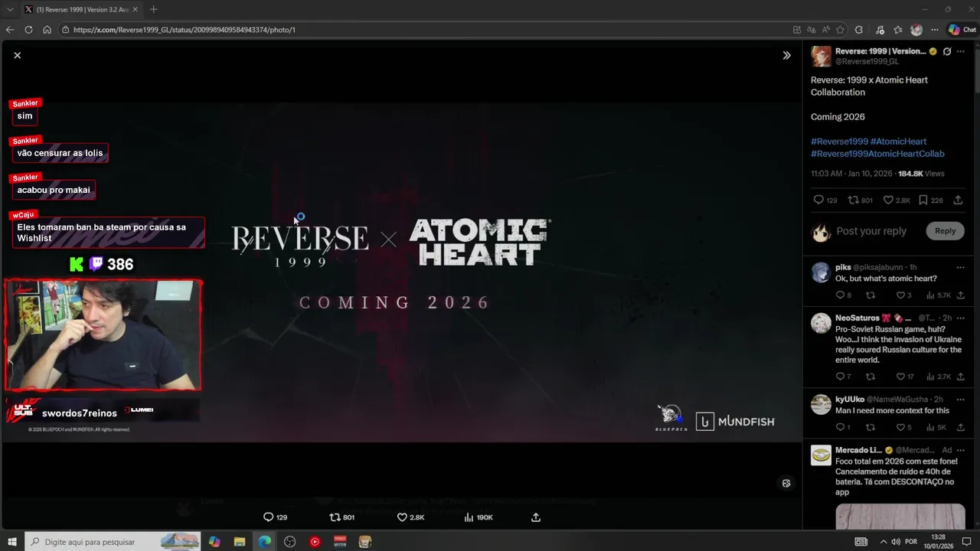Open the Windows Start menu
Viewport: 980px width, 551px height.
[12, 542]
